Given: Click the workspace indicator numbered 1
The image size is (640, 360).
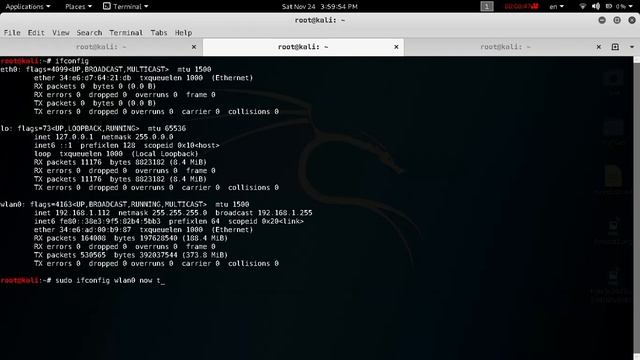Looking at the screenshot, I should 487,6.
